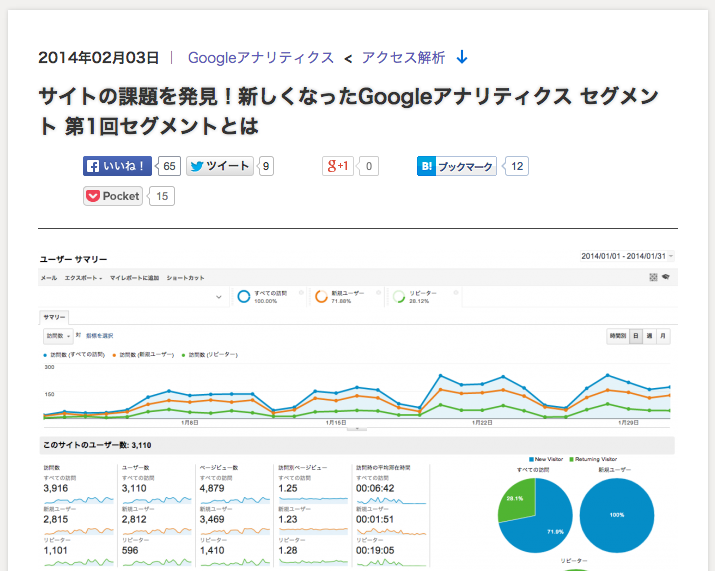Click the Hatena ブックマーク button

[x=456, y=166]
